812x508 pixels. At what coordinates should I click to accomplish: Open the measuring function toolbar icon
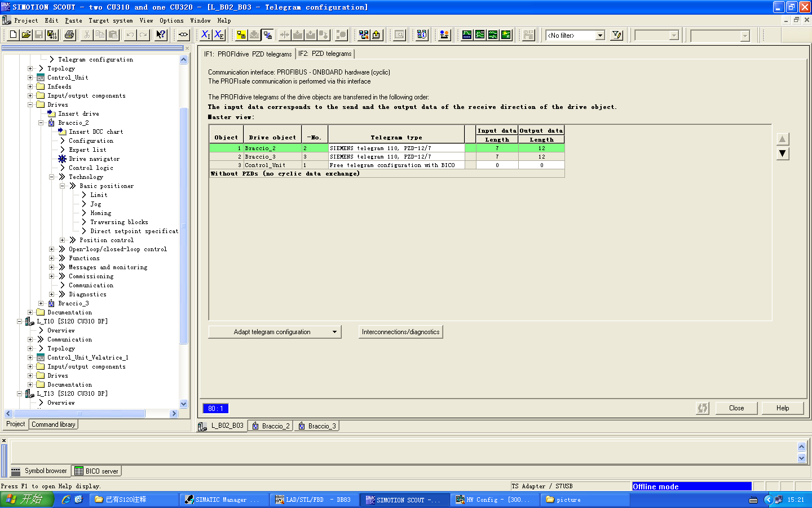(x=493, y=35)
